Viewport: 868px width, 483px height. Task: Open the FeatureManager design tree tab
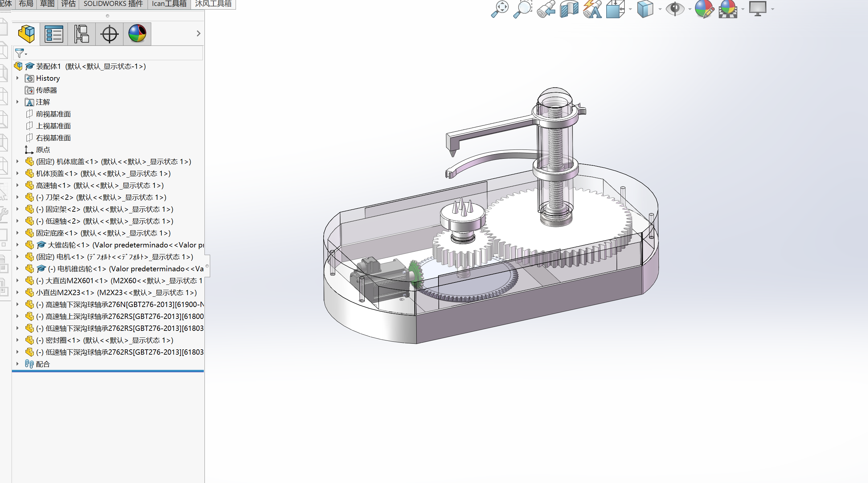(26, 34)
